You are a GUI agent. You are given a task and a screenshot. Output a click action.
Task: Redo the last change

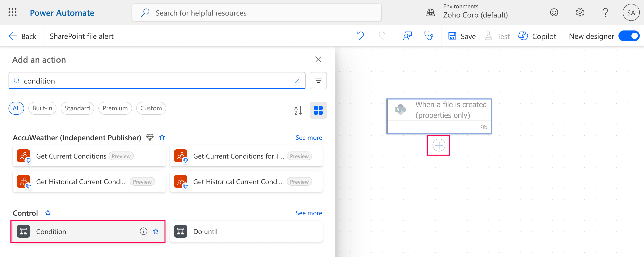(381, 36)
